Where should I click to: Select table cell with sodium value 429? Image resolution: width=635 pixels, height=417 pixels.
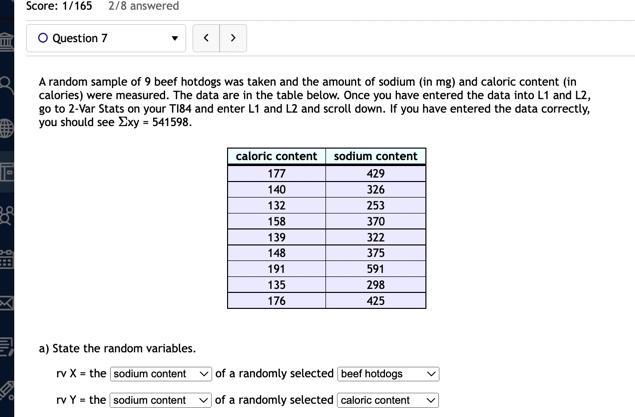[x=375, y=174]
